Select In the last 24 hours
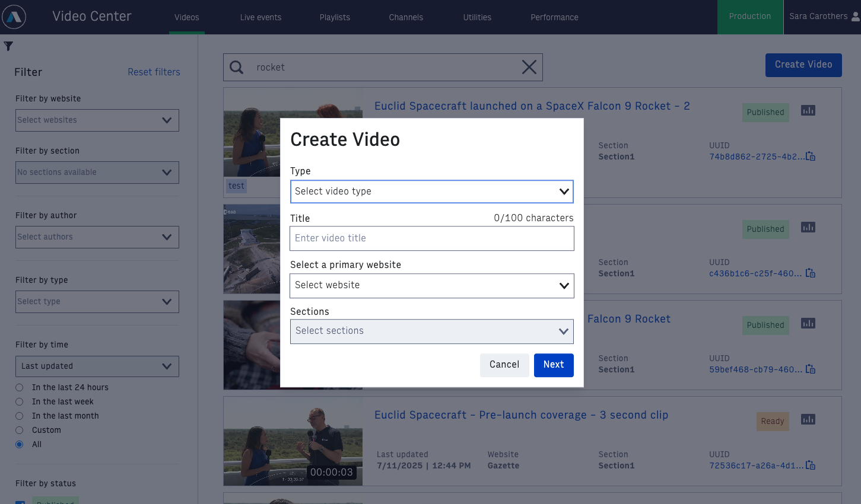The image size is (861, 504). coord(20,387)
